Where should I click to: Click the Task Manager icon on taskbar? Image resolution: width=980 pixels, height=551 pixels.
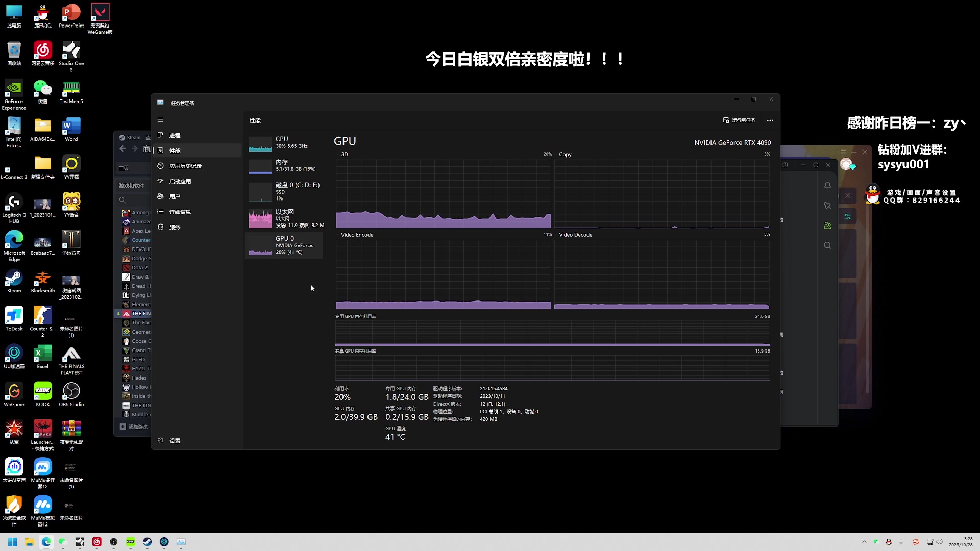coord(181,542)
